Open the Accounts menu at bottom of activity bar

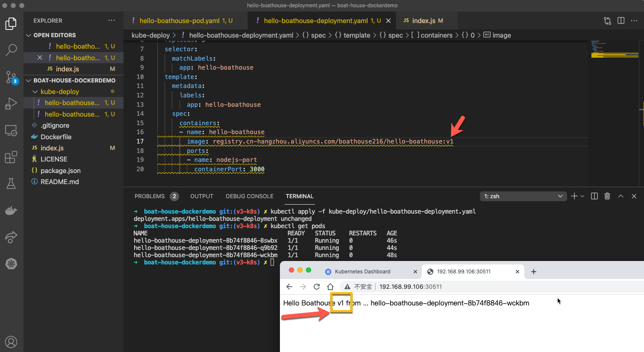coord(11,342)
